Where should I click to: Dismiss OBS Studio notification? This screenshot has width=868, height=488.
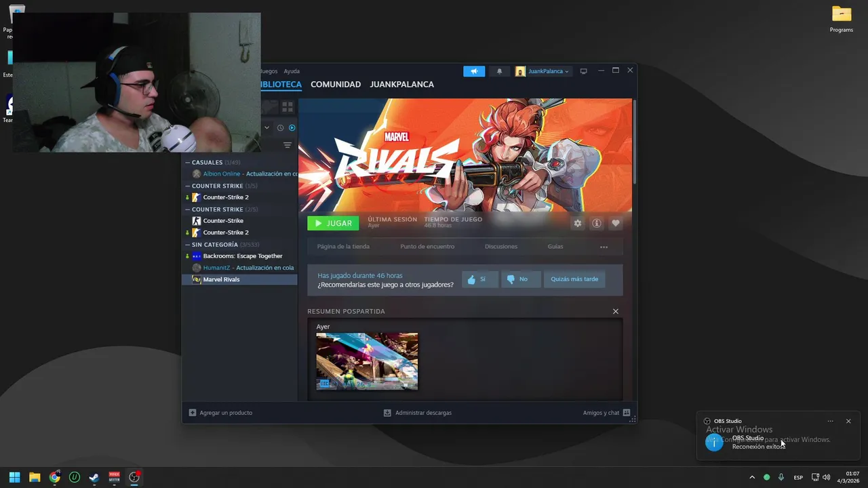[x=848, y=421]
